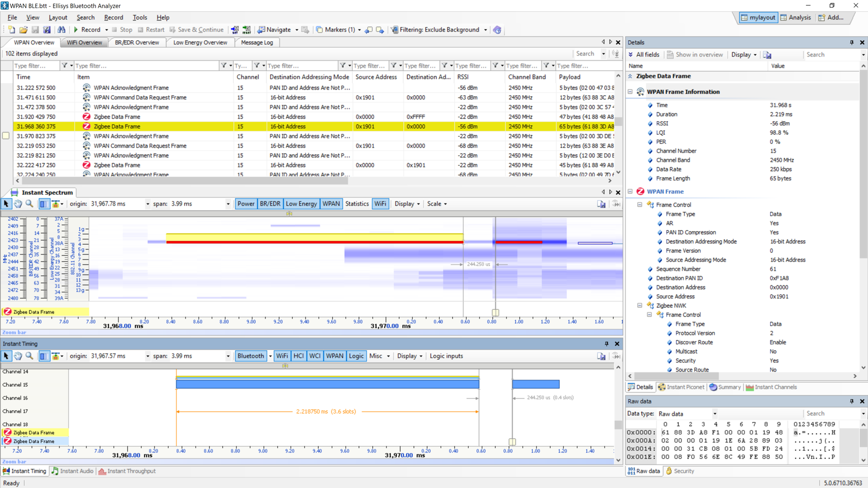Toggle the Power overlay in Instant Spectrum

(246, 204)
